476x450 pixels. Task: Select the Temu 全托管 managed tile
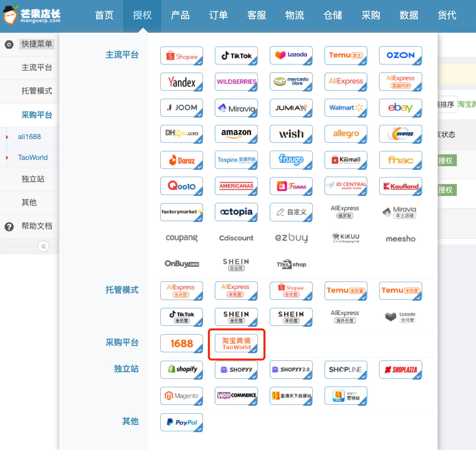coord(346,291)
